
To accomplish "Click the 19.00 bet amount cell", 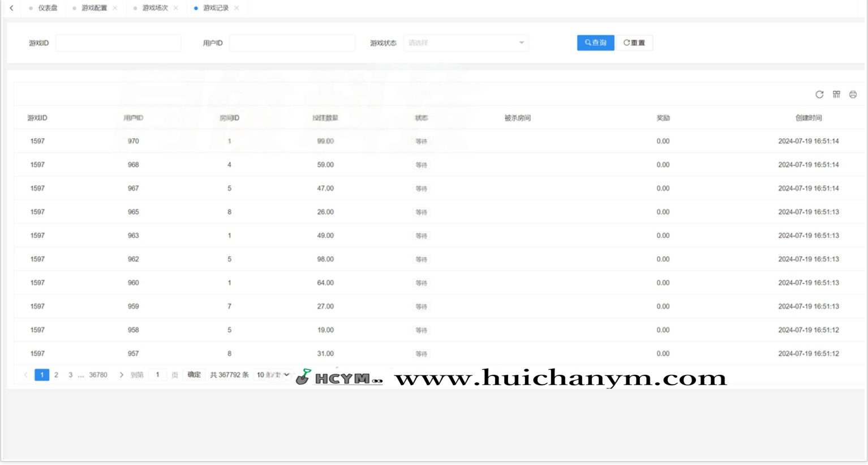I will 325,330.
